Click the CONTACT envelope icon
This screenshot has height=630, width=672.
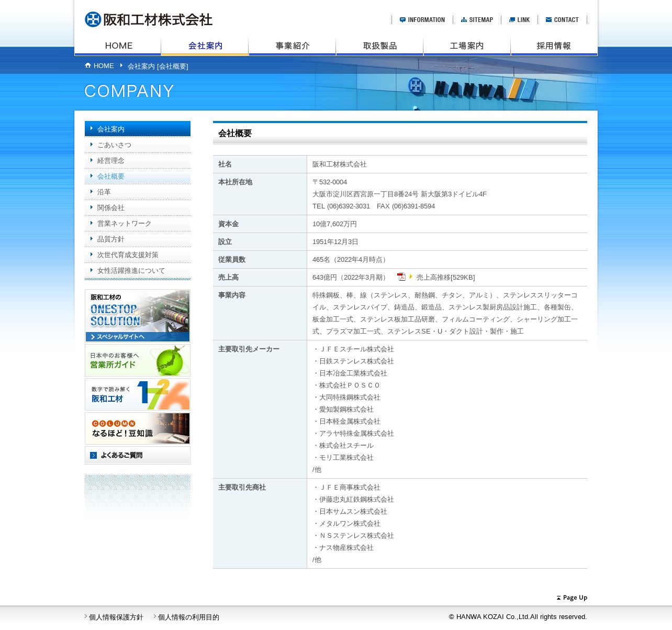548,20
